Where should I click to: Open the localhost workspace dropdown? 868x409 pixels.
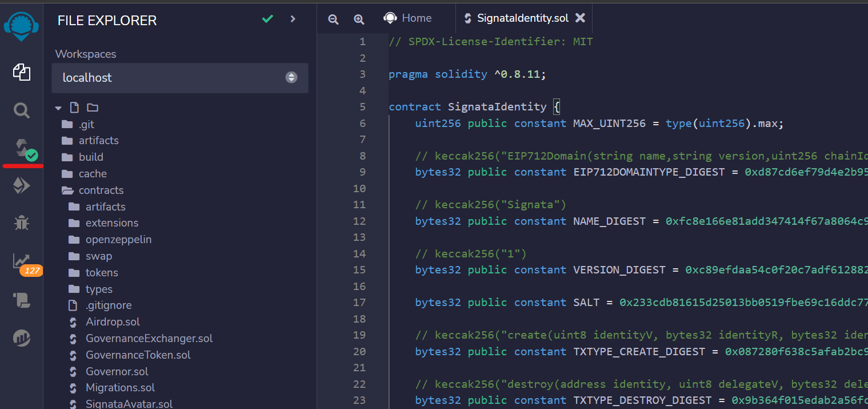click(x=179, y=78)
